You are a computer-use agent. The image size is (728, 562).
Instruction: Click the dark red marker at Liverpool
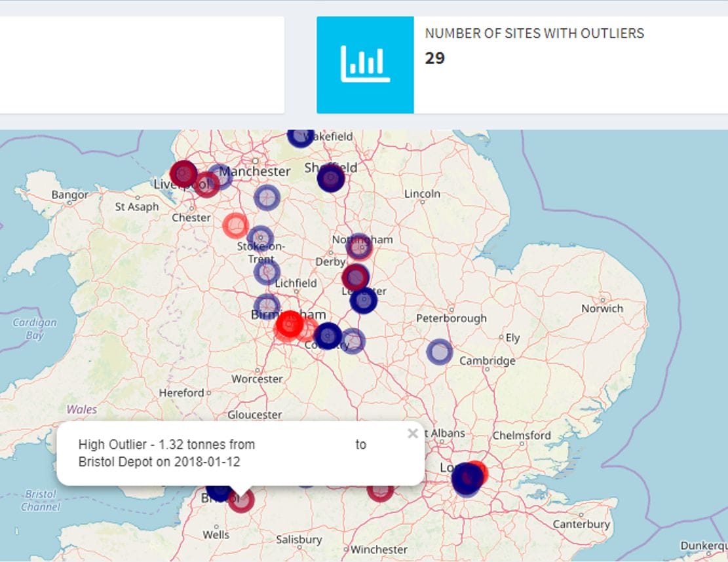coord(184,174)
